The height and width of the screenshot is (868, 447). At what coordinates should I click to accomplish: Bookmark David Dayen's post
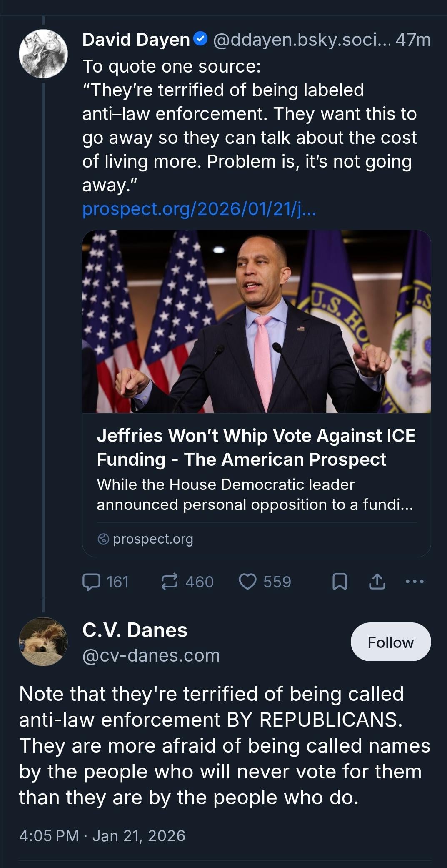point(340,582)
